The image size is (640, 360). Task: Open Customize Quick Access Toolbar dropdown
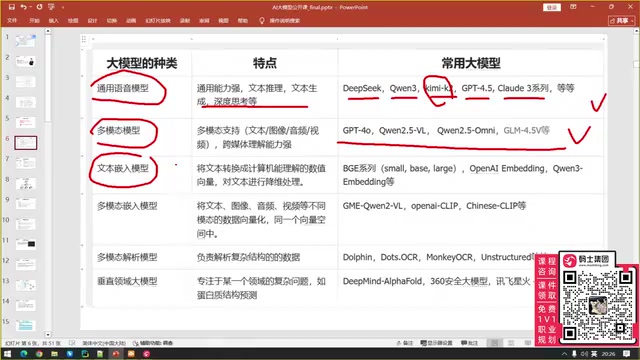(x=63, y=7)
